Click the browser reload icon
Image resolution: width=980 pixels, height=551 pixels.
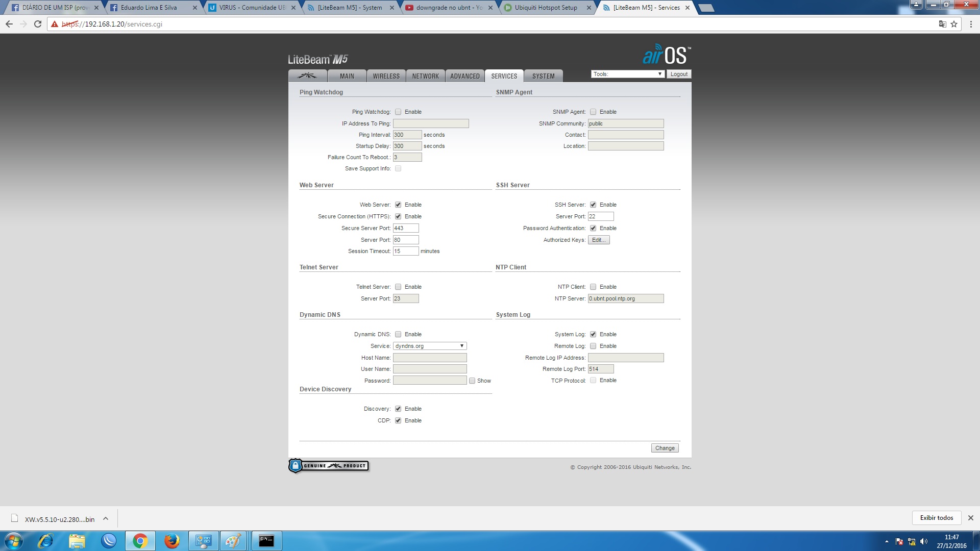38,24
